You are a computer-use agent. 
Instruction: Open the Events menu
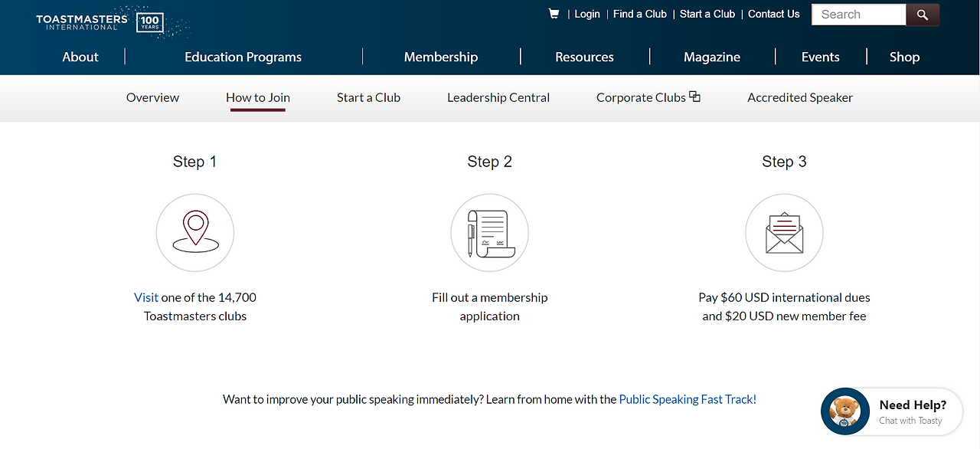(821, 57)
